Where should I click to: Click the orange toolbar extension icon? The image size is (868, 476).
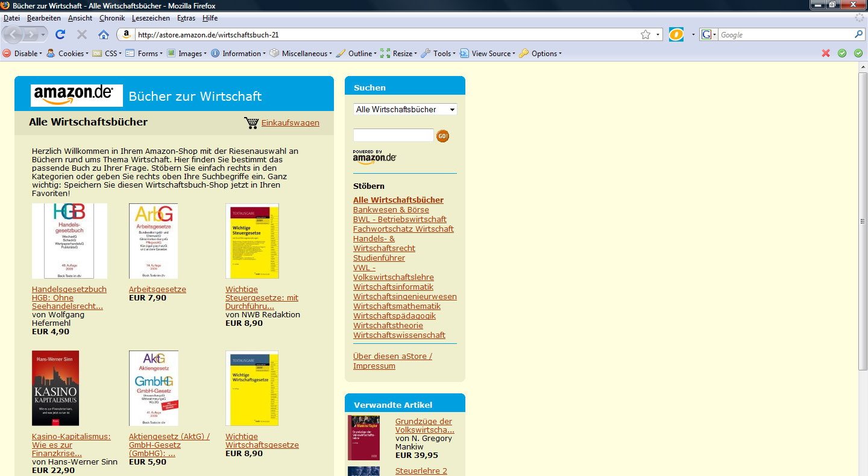point(676,34)
